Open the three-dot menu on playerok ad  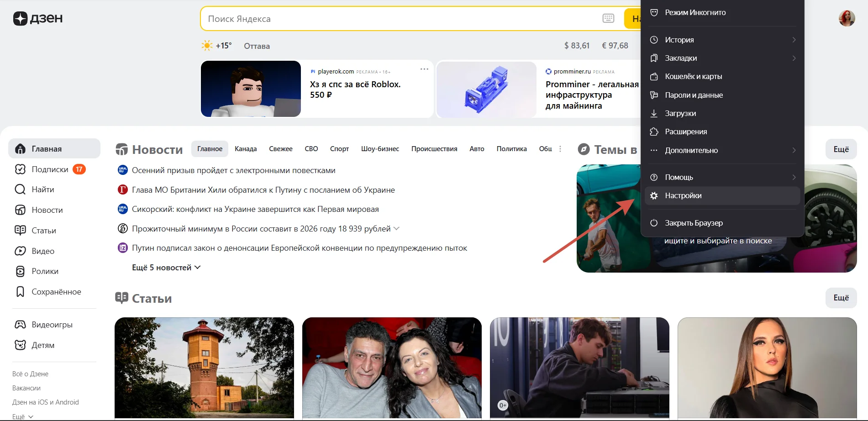(424, 69)
